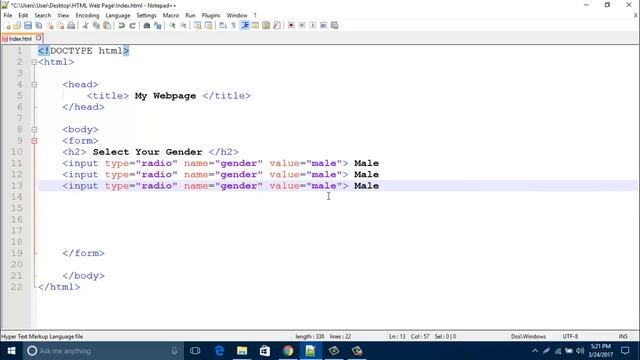640x360 pixels.
Task: Click the Save All toolbar icon
Action: pyautogui.click(x=39, y=26)
